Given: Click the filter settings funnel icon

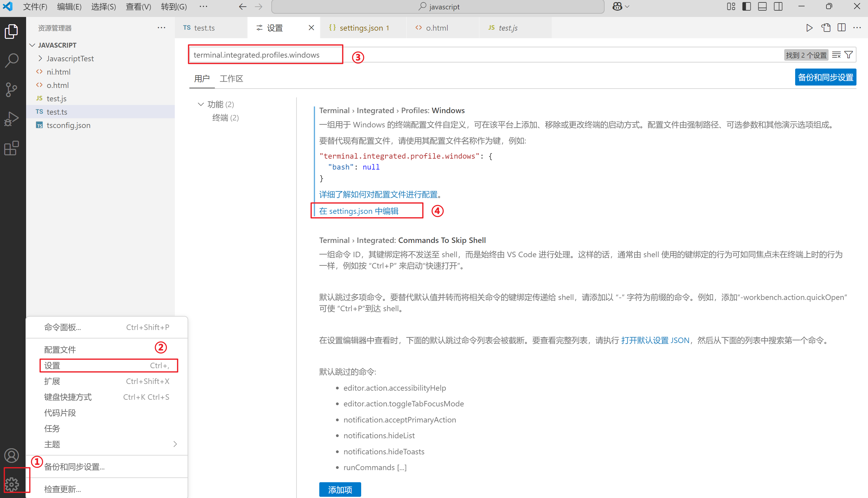Looking at the screenshot, I should coord(849,55).
